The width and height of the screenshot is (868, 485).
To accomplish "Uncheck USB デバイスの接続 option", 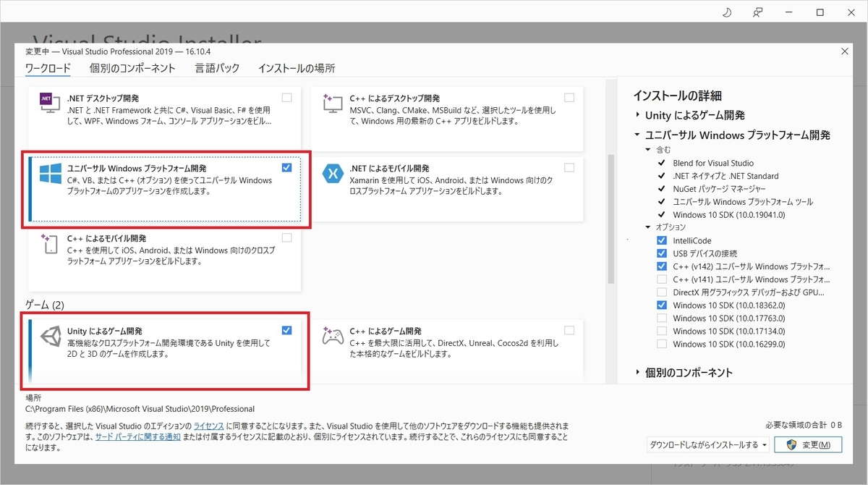I will (662, 253).
